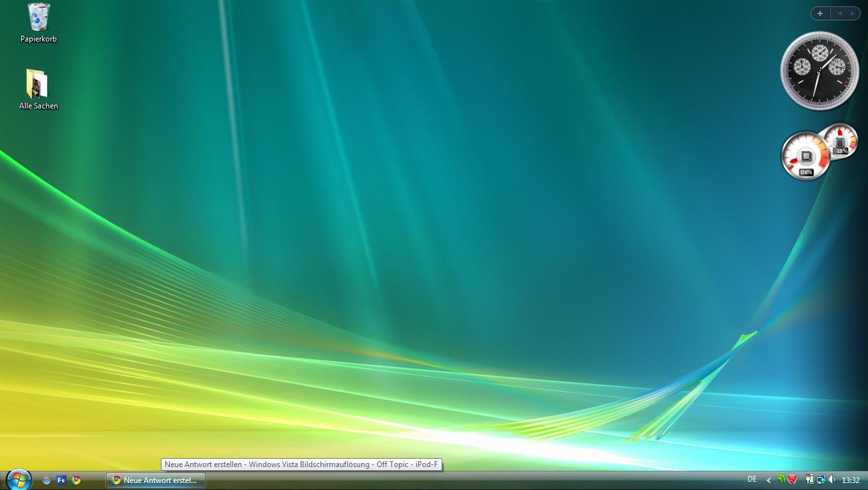868x490 pixels.
Task: Open the volume speaker tray icon
Action: click(x=832, y=480)
